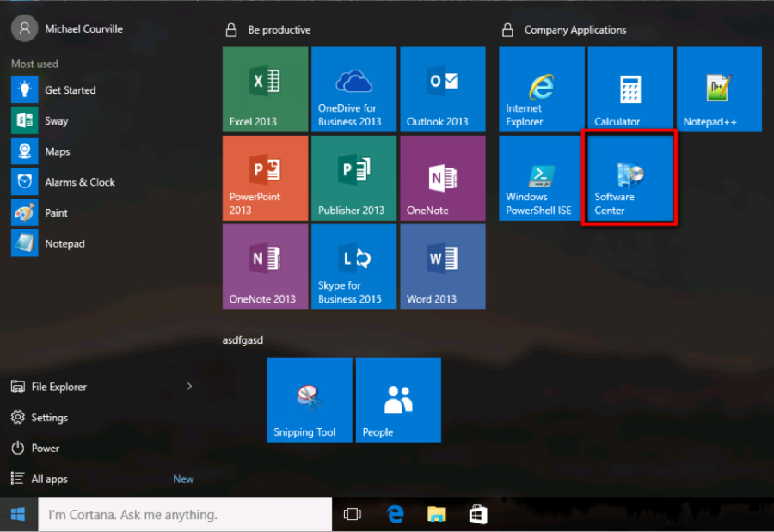Open the Calculator tile
The image size is (774, 532).
tap(630, 89)
